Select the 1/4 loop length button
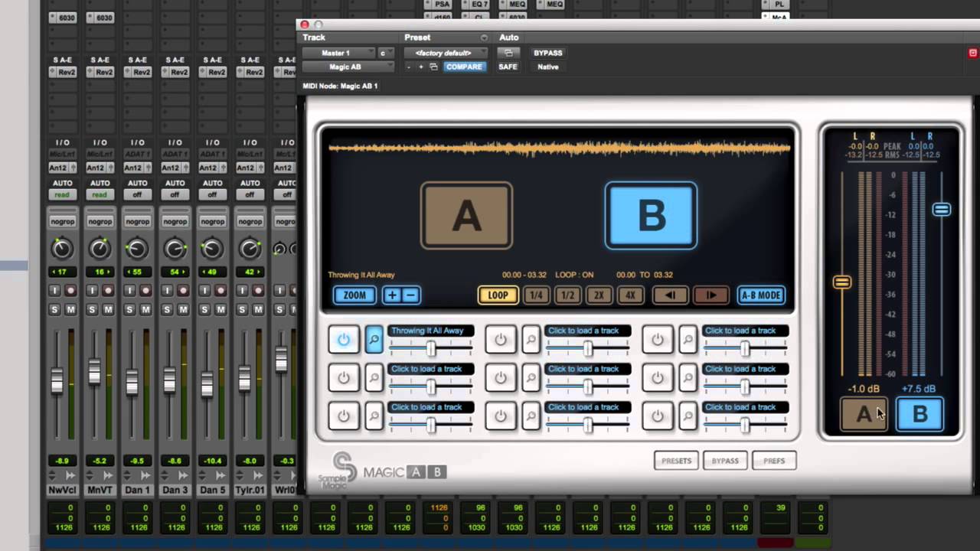The image size is (980, 551). 537,295
